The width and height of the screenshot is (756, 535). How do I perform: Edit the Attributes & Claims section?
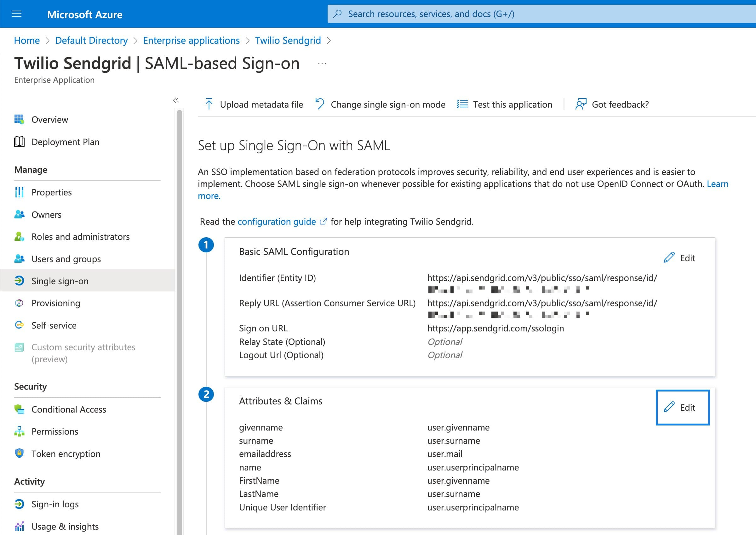pyautogui.click(x=682, y=407)
